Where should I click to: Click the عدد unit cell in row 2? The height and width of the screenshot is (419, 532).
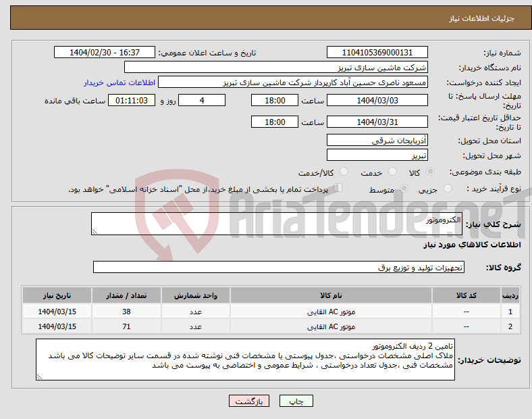pos(196,326)
